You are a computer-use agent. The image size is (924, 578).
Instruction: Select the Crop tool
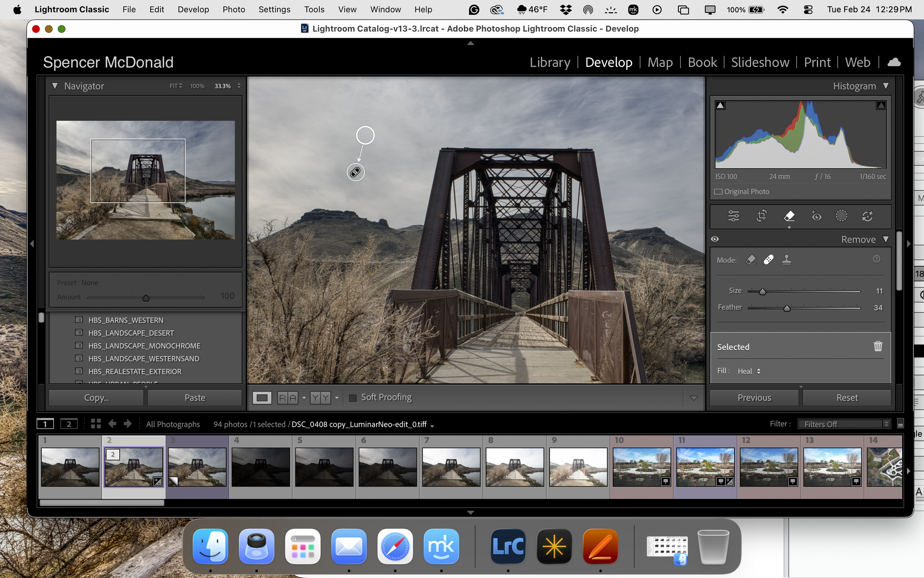click(x=761, y=216)
